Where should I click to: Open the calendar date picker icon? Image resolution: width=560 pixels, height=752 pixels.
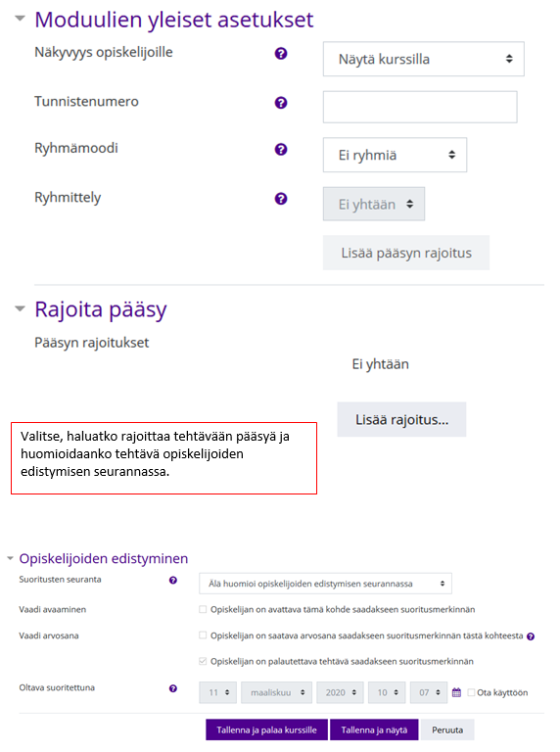point(456,692)
